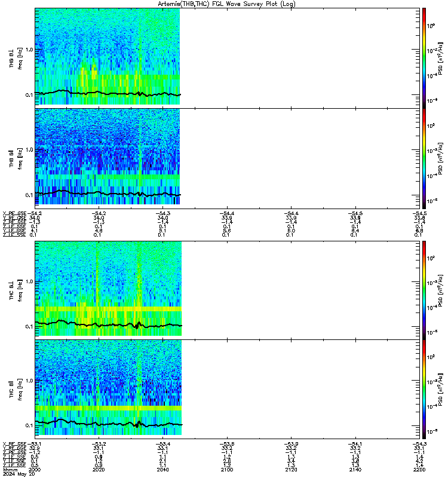Click the "-53.4" X_RE_GSE value
448x478 pixels.
pyautogui.click(x=162, y=444)
